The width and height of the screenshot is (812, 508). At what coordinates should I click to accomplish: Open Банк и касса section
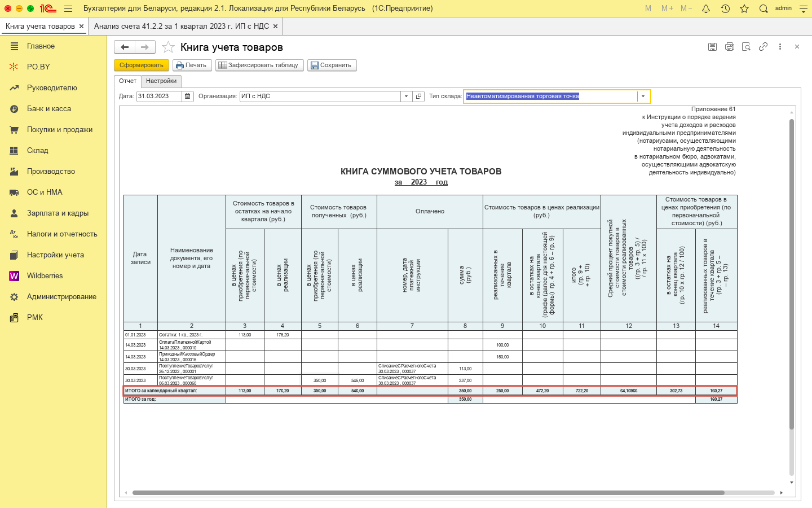coord(49,108)
